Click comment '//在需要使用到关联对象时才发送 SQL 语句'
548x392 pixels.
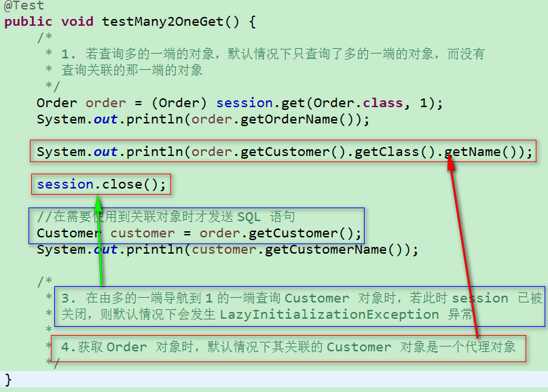coord(166,217)
